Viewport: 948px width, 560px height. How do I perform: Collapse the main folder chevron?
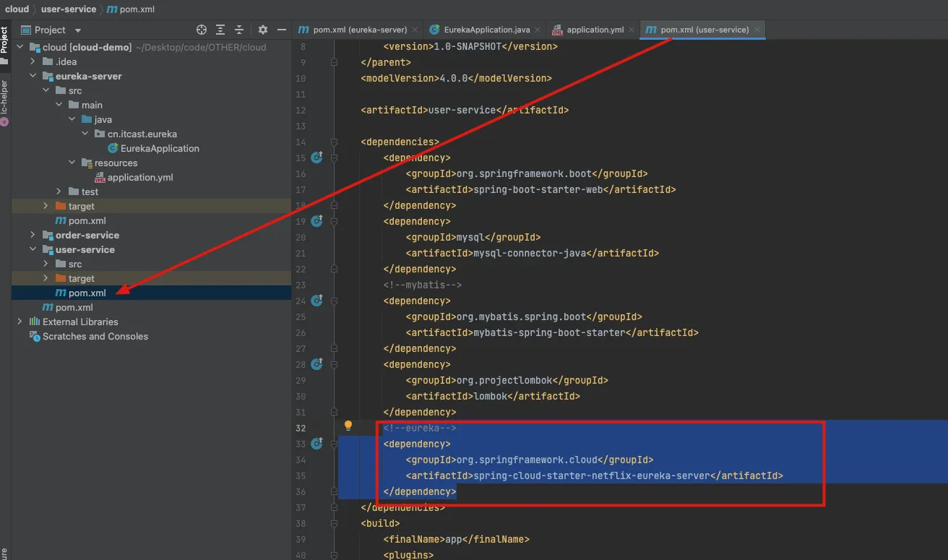click(x=59, y=105)
